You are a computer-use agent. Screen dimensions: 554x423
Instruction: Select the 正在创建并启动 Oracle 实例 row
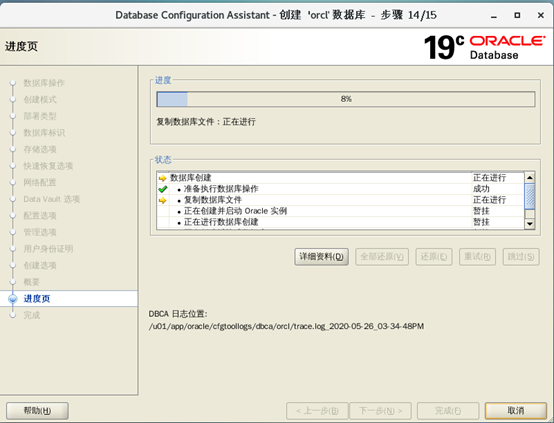341,211
